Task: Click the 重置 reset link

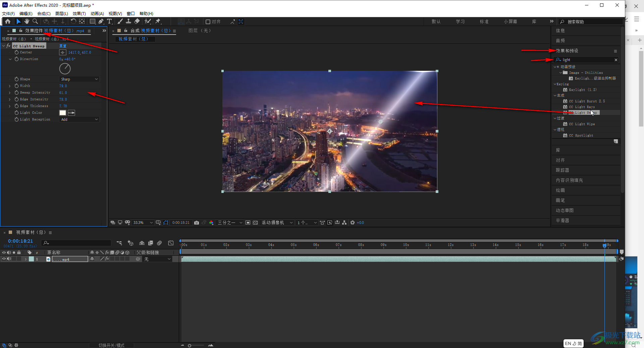Action: [x=63, y=46]
